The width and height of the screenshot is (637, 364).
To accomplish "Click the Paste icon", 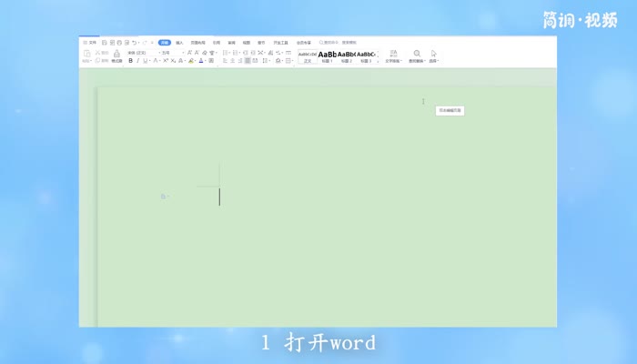I will pos(87,56).
